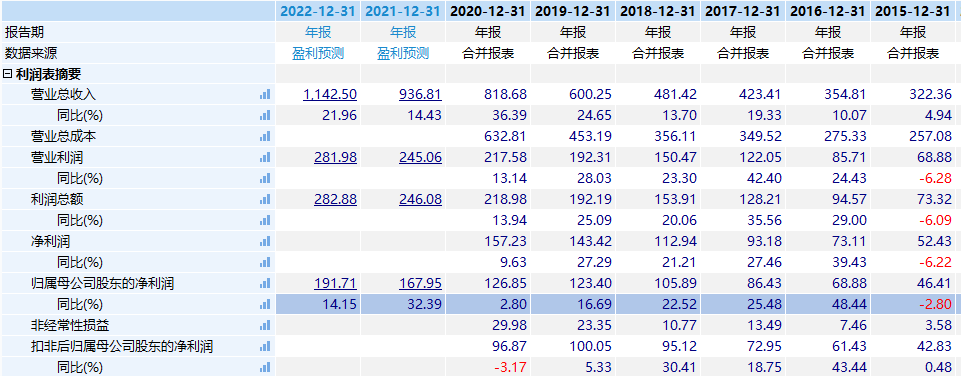Click forecast total profit 246.08 link
This screenshot has height=376, width=961.
(x=420, y=199)
